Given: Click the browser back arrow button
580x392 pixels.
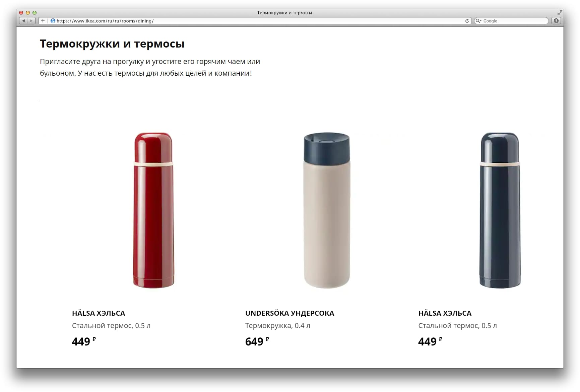Looking at the screenshot, I should tap(23, 21).
